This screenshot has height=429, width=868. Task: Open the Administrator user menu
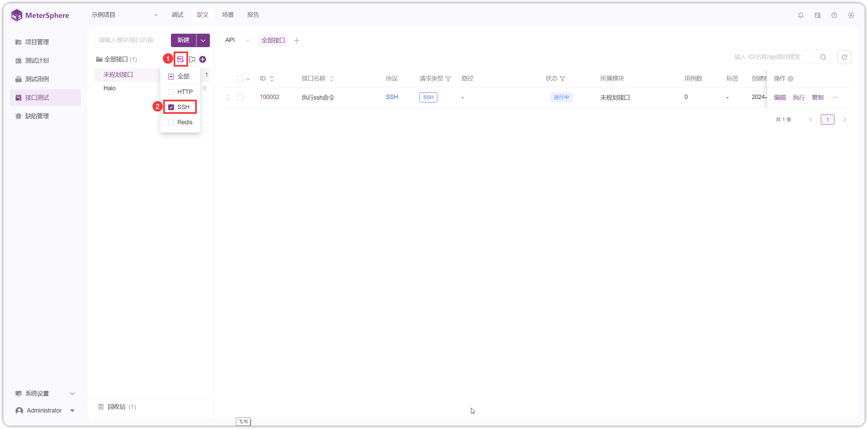coord(45,410)
